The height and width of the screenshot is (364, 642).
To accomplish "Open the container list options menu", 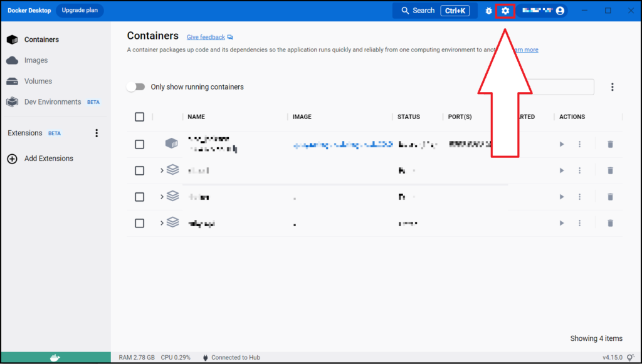I will coord(613,86).
